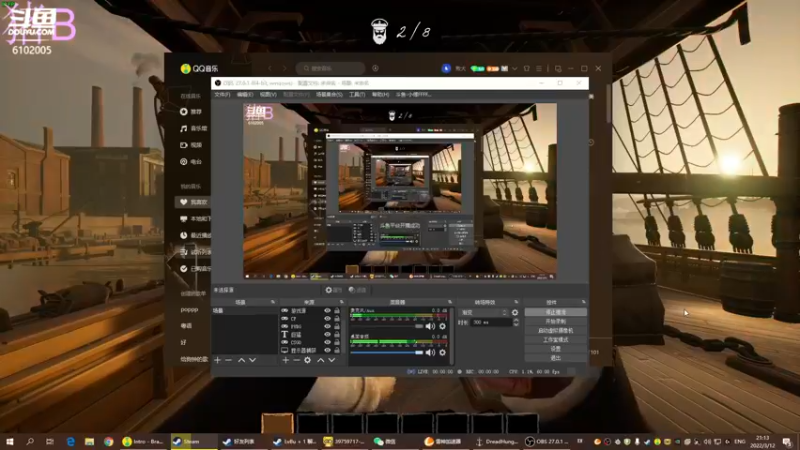800x450 pixels.
Task: Open Windows Start menu
Action: tap(10, 441)
